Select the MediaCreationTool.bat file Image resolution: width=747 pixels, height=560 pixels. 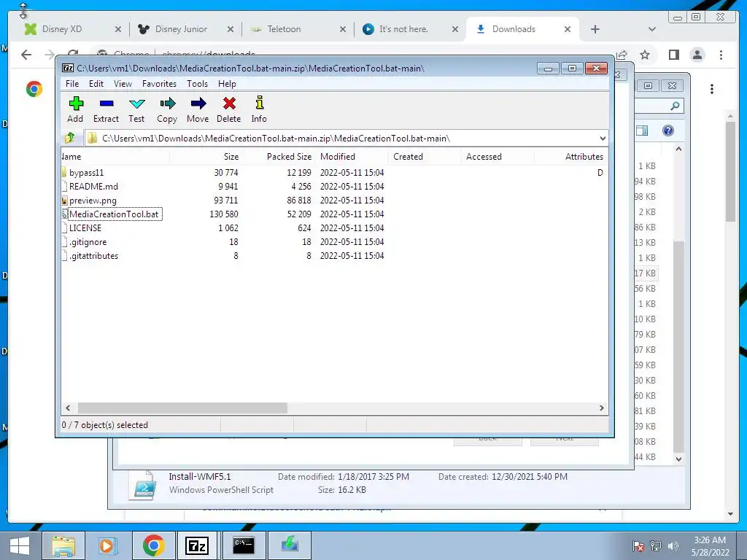113,214
